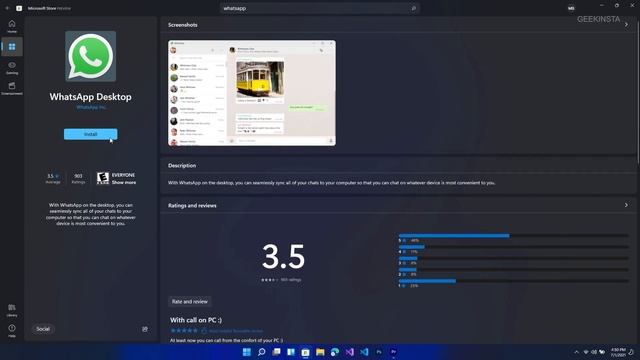640x360 pixels.
Task: Click the Rate and review button
Action: [189, 302]
